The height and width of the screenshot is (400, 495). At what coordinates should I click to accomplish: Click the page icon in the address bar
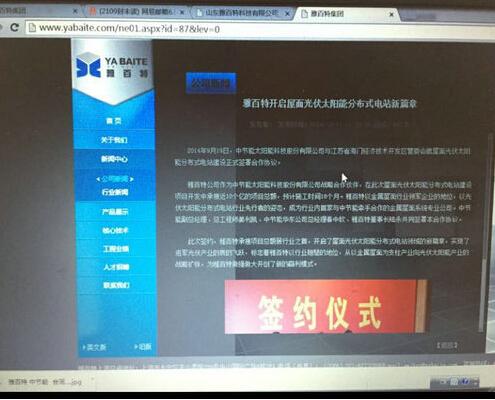tap(32, 27)
